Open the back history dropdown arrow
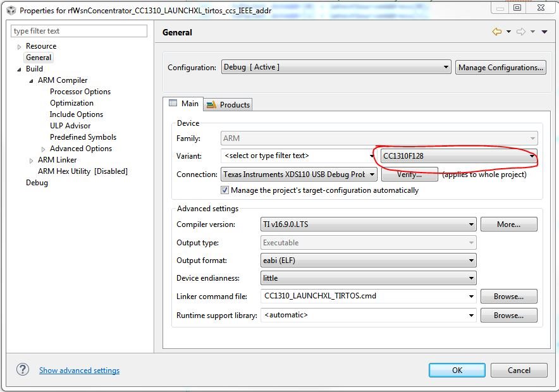Screen dimensions: 559x392 [509, 32]
